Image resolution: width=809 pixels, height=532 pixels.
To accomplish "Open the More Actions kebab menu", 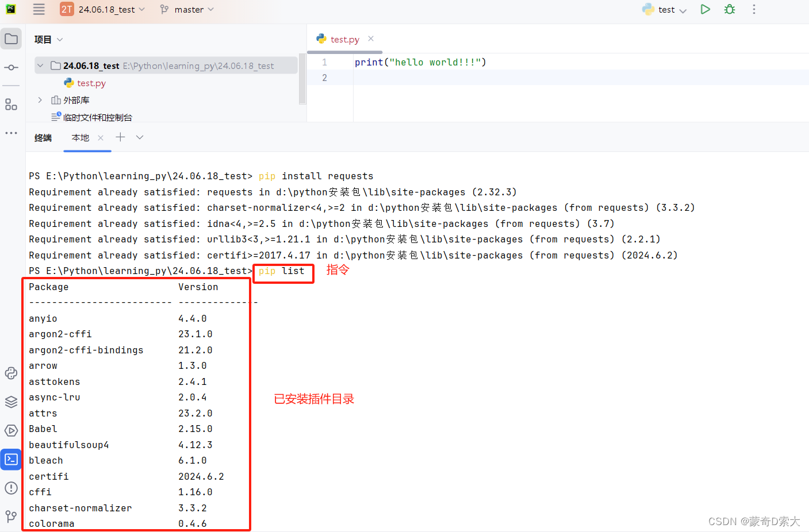I will 754,9.
